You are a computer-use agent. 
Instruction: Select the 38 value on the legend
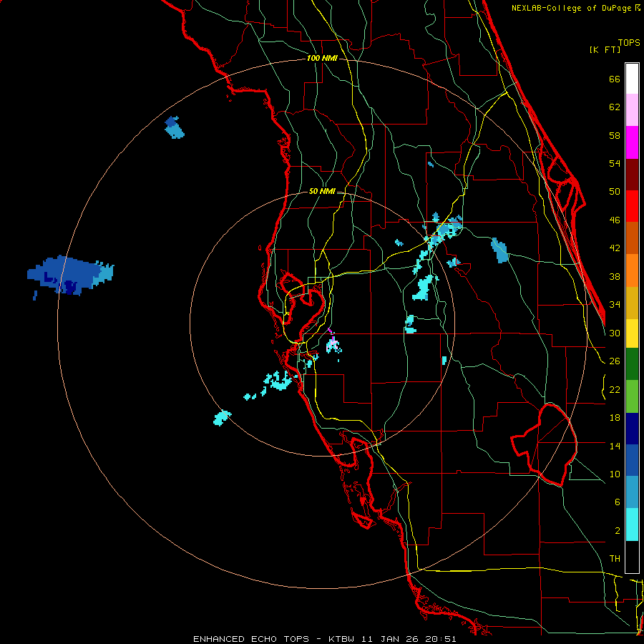(615, 276)
